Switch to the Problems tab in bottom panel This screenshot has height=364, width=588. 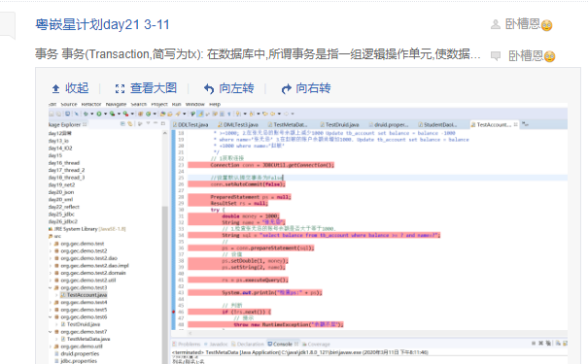(187, 344)
